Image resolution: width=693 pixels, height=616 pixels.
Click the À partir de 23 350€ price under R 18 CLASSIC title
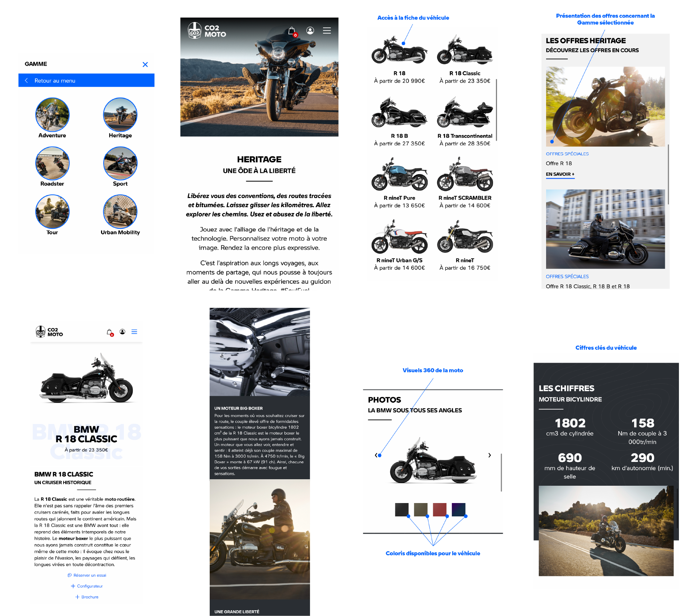click(86, 450)
